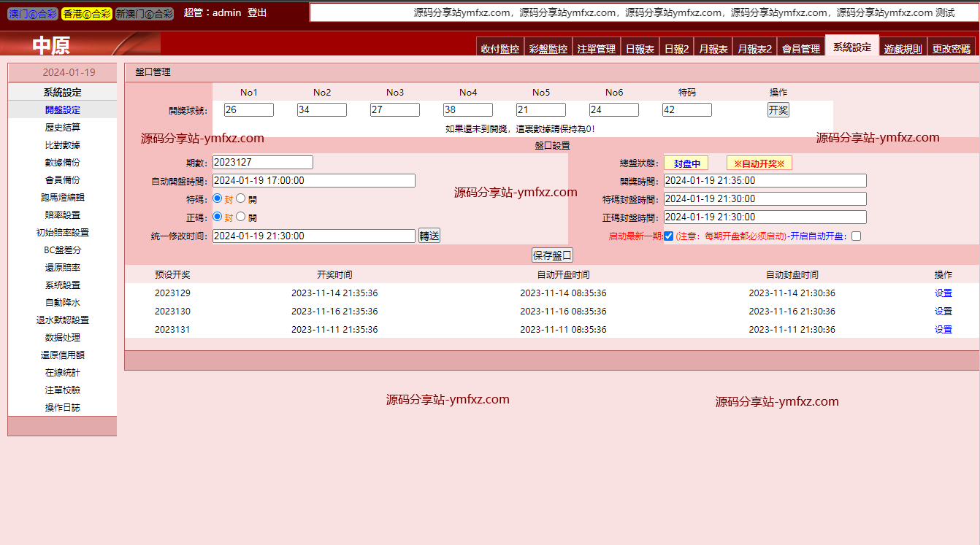Click the 开奖 button
980x545 pixels.
tap(778, 110)
